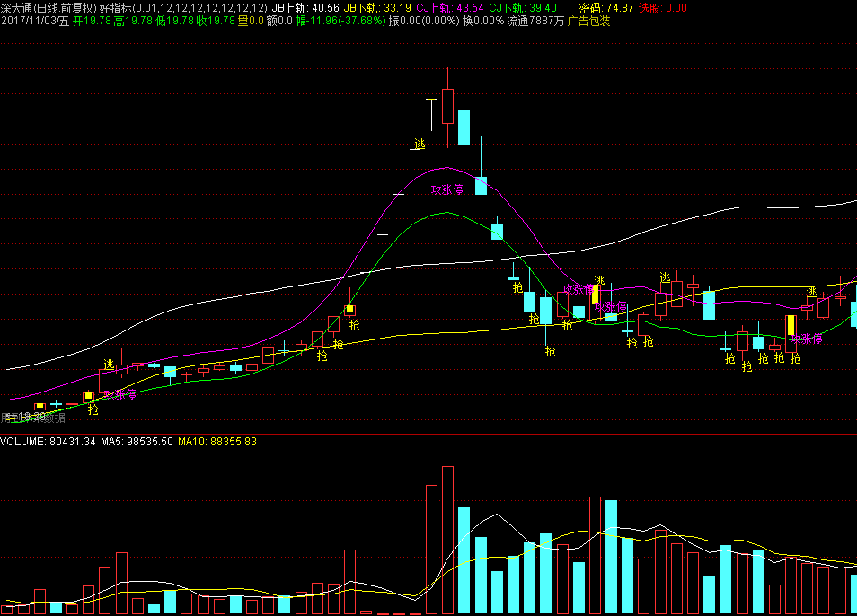Click the leftmost 攻涨停 label near chart start
The image size is (857, 616).
(x=119, y=395)
